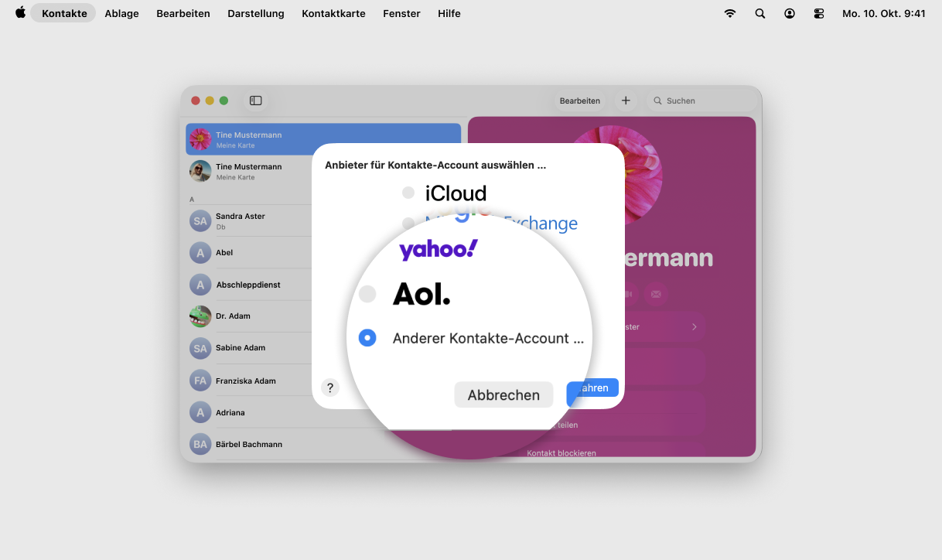Toggle the sidebar panel icon
Screen dimensions: 942x560
click(x=256, y=101)
